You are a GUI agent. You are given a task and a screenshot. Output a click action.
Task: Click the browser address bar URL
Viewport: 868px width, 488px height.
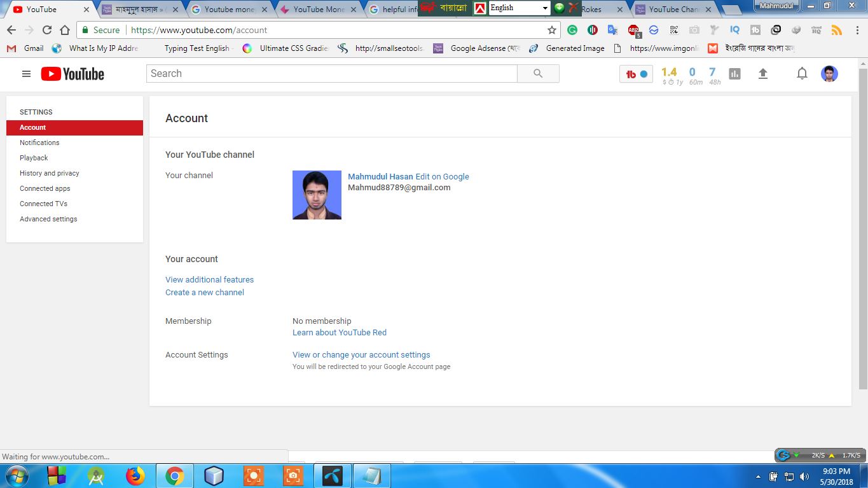pos(199,30)
